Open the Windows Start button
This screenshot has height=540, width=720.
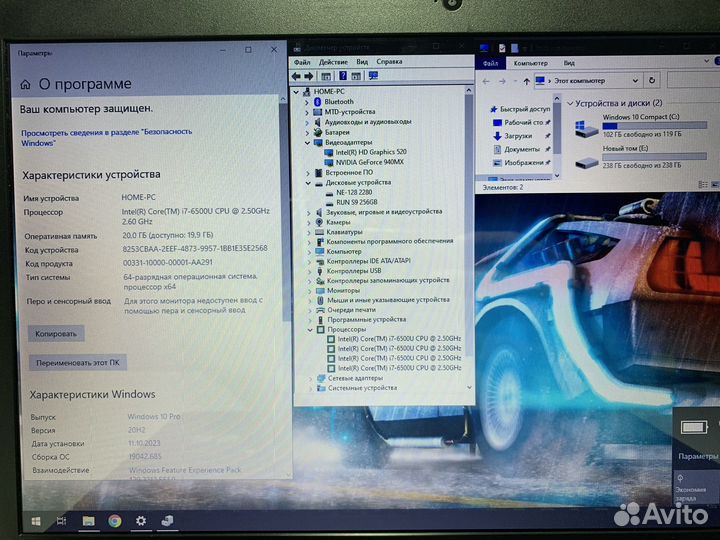[x=36, y=521]
